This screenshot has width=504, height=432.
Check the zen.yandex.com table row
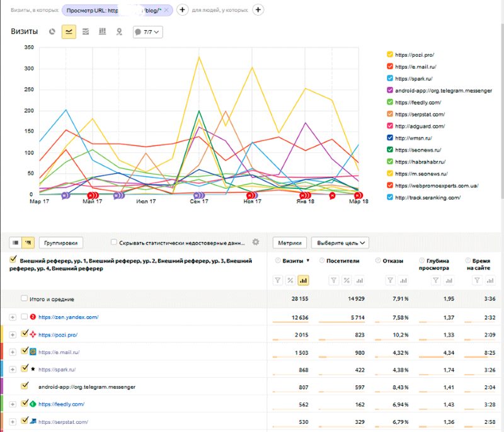pyautogui.click(x=24, y=316)
